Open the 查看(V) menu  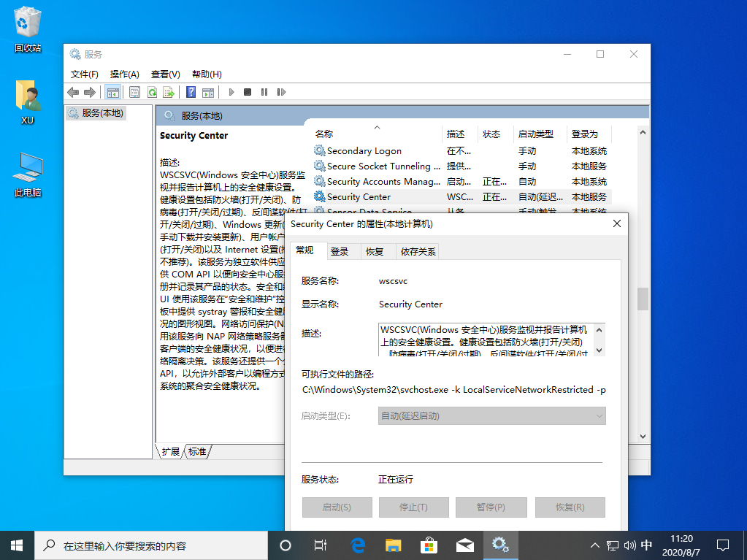click(x=165, y=74)
